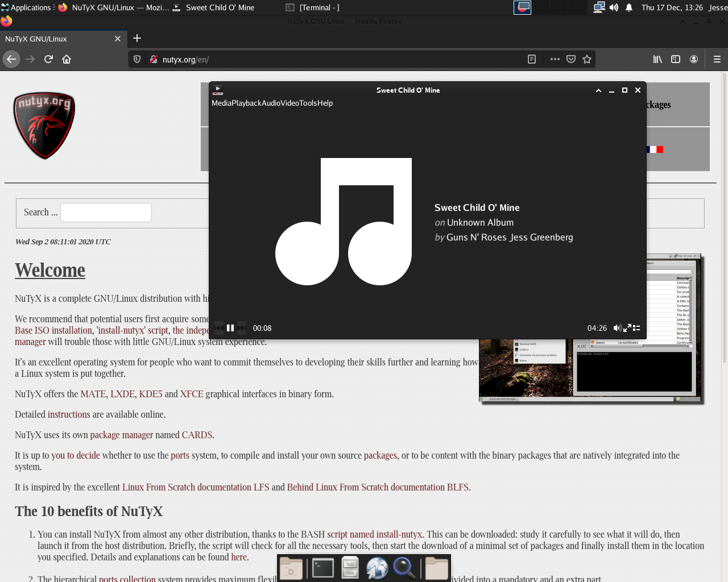Skip to next track in player
The width and height of the screenshot is (728, 582).
[x=242, y=328]
